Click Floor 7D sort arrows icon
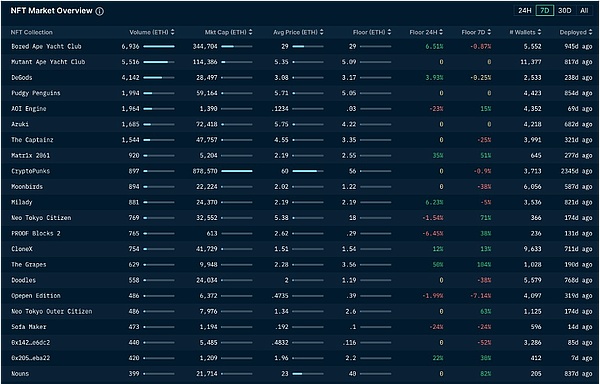 coord(489,33)
